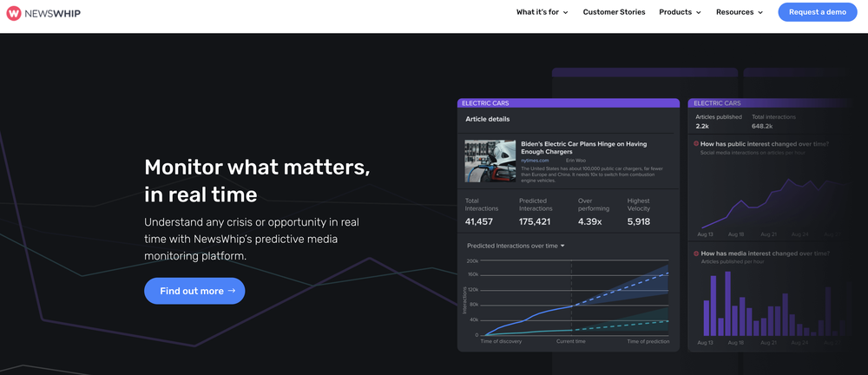The image size is (868, 375).
Task: Click 'Monitor what matters, in real time' headline
Action: click(x=257, y=181)
